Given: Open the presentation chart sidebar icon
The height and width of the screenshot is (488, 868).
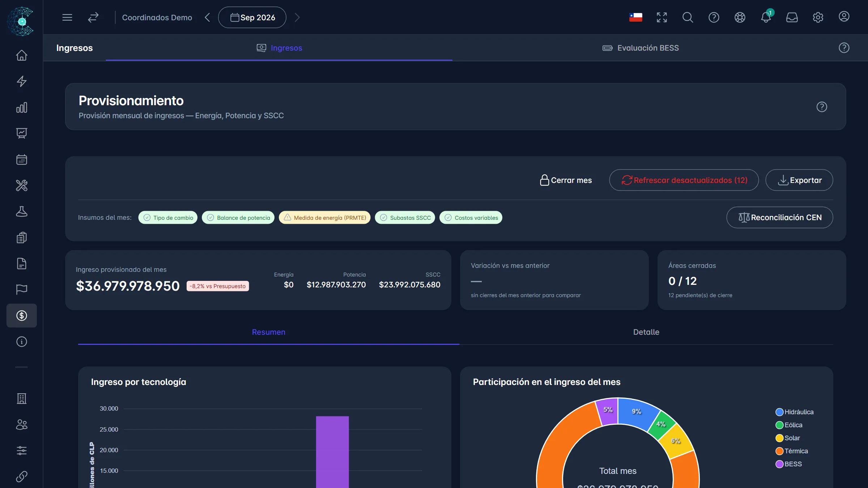Looking at the screenshot, I should point(22,133).
